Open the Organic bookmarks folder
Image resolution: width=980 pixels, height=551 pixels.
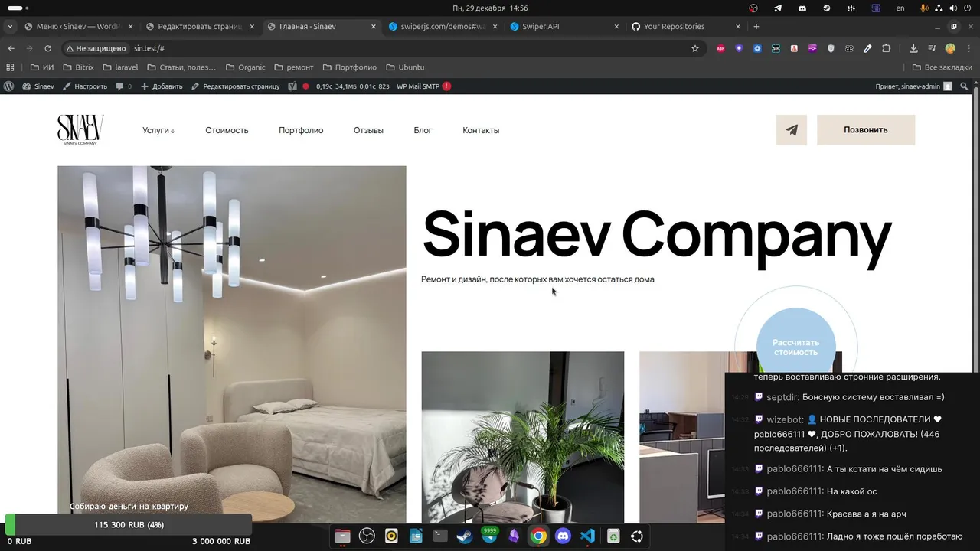(246, 67)
